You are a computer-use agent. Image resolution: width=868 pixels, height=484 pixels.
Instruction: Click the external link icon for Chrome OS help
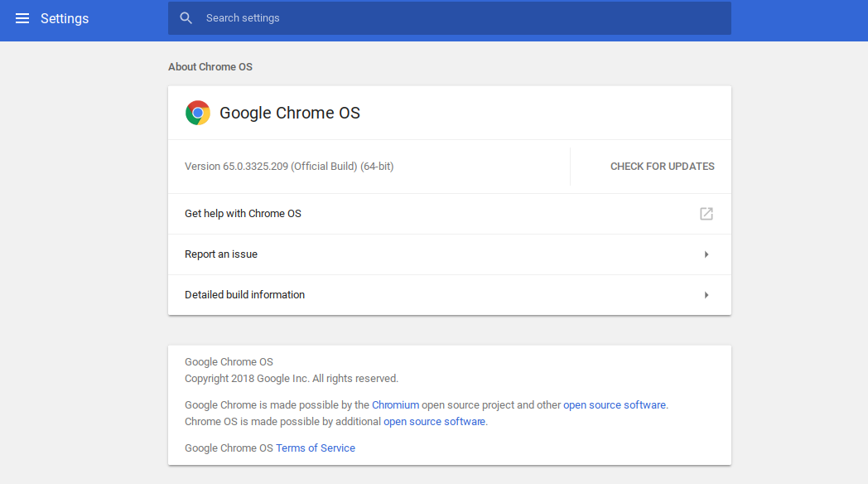click(x=706, y=214)
